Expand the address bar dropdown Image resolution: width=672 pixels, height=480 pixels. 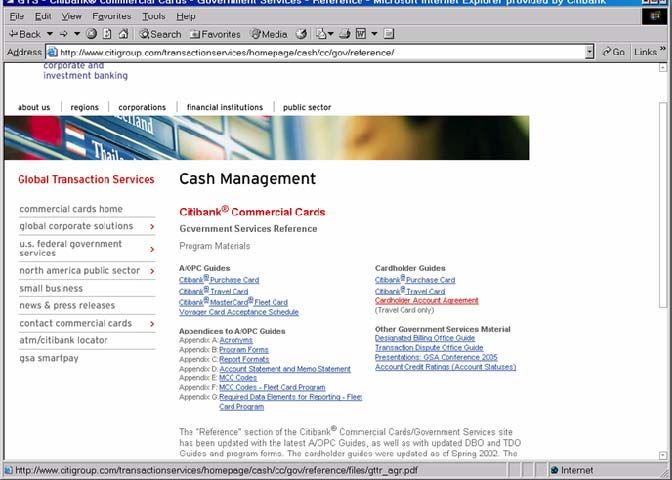590,52
